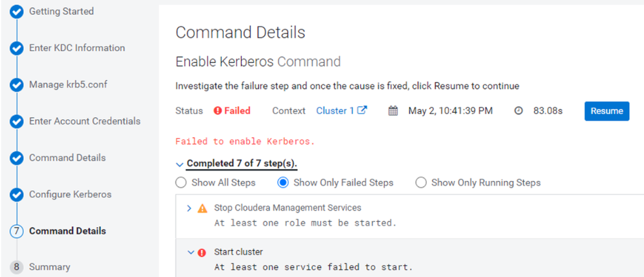Collapse the Completed 7 of 7 steps section
Image resolution: width=644 pixels, height=277 pixels.
(179, 164)
